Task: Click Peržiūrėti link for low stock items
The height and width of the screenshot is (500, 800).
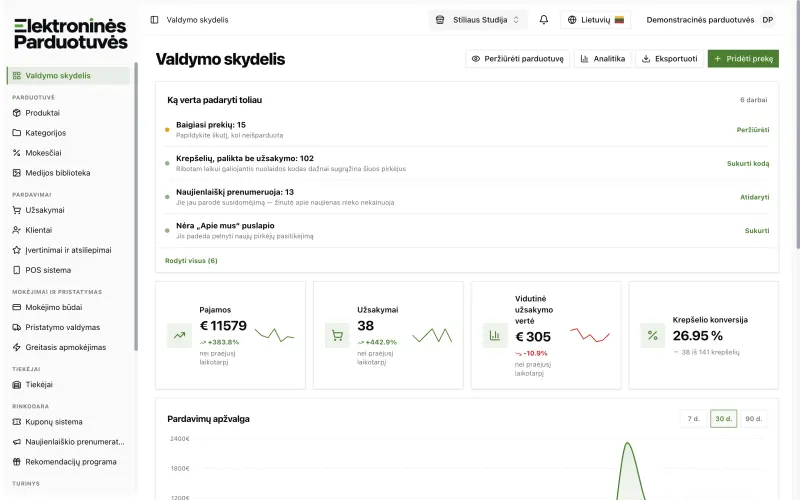Action: (x=753, y=130)
